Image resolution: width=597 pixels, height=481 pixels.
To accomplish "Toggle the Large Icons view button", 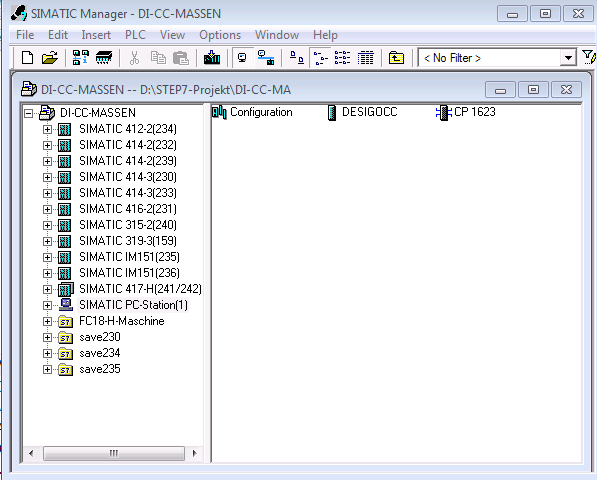I will click(x=297, y=58).
